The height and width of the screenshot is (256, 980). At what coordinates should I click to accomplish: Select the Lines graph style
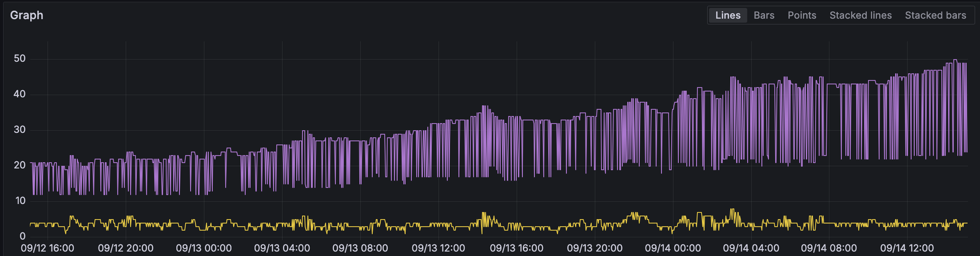click(x=728, y=15)
